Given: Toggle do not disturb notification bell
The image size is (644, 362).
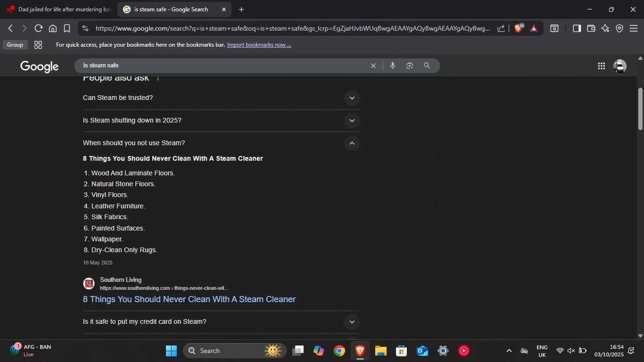Looking at the screenshot, I should [x=631, y=351].
